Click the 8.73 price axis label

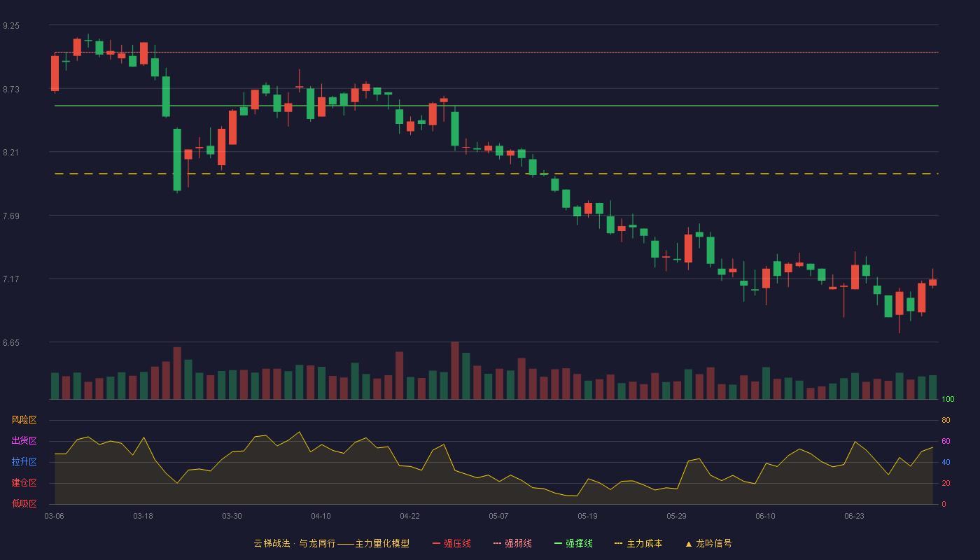click(11, 90)
